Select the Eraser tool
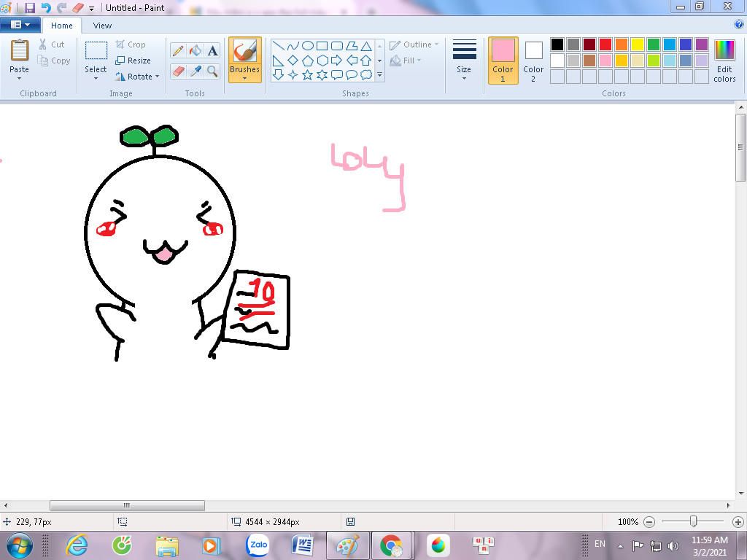Screen dimensions: 747x560 (x=178, y=71)
